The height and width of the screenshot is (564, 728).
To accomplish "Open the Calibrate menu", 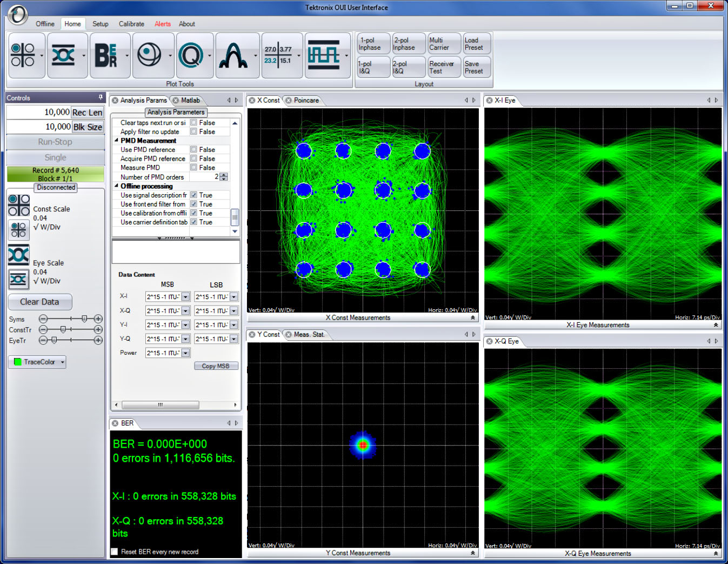I will tap(131, 24).
